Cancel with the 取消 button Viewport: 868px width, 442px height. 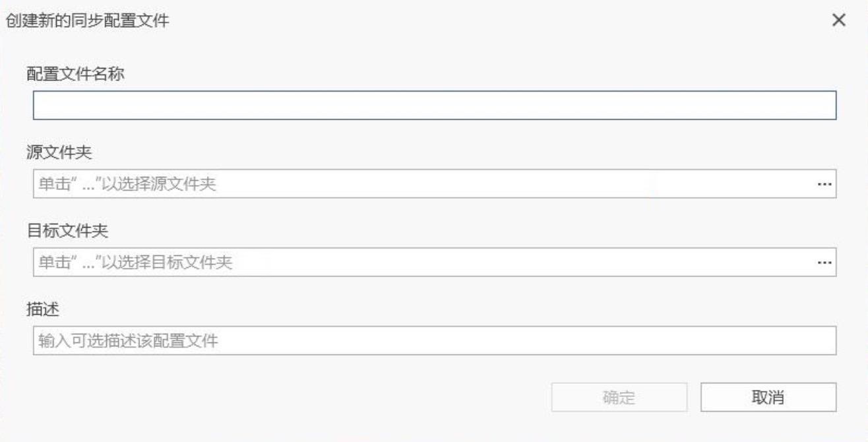[768, 397]
